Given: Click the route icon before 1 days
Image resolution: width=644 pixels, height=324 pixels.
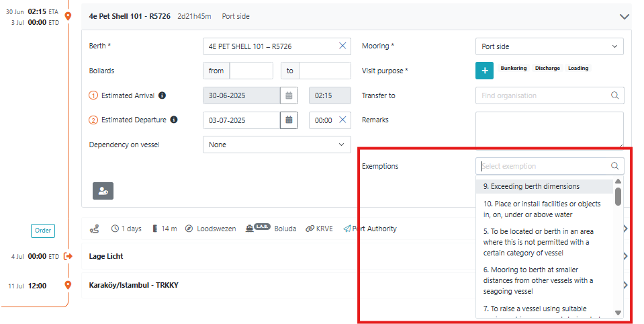Looking at the screenshot, I should pyautogui.click(x=95, y=229).
